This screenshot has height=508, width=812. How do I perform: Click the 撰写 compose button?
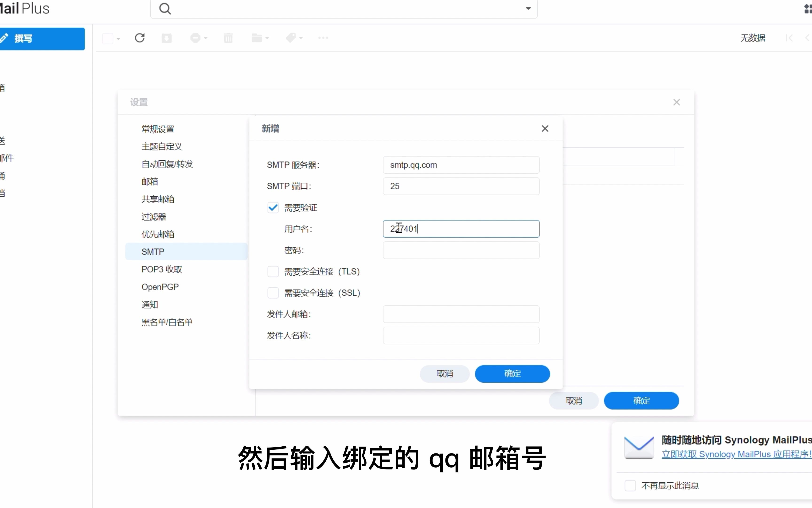tap(42, 39)
